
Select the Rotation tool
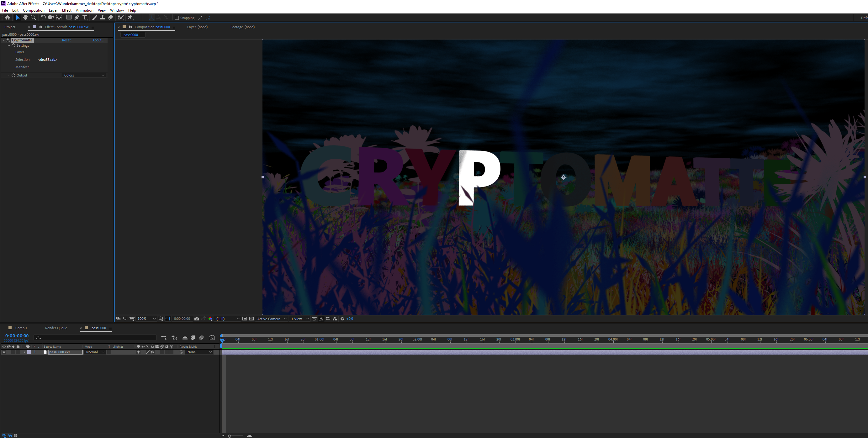(43, 18)
